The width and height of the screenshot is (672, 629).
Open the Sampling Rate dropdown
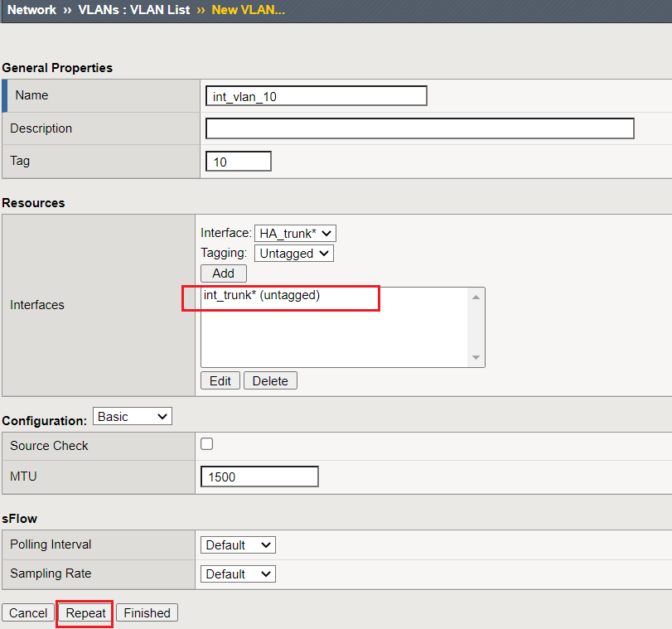coord(238,574)
